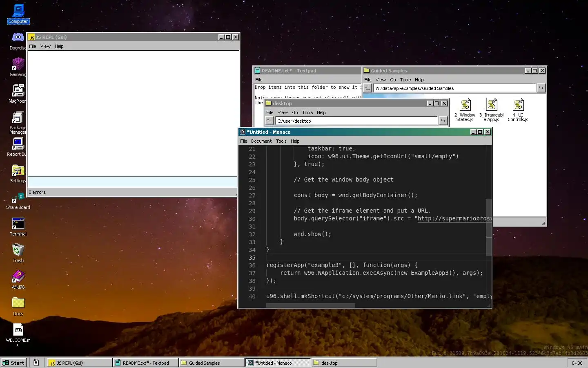Click the "wnd.show();" code line
Image resolution: width=588 pixels, height=368 pixels.
[x=312, y=234]
